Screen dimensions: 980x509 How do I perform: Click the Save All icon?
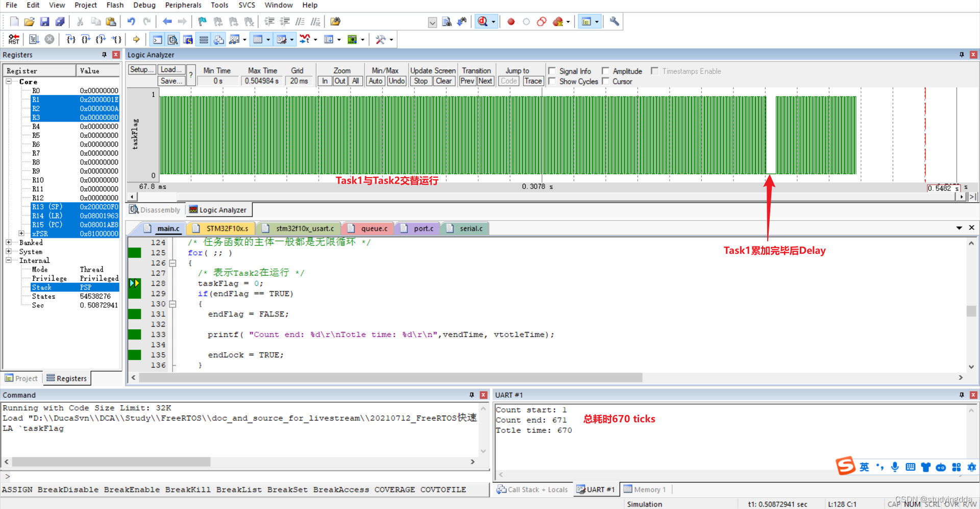(60, 21)
